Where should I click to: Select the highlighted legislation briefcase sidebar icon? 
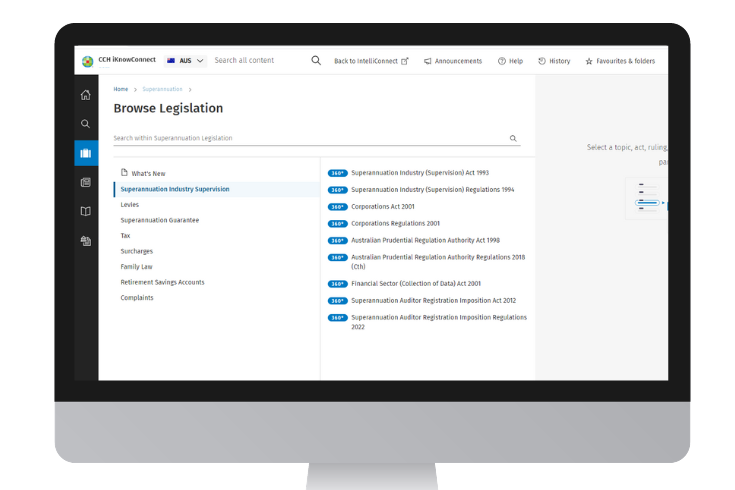[86, 153]
